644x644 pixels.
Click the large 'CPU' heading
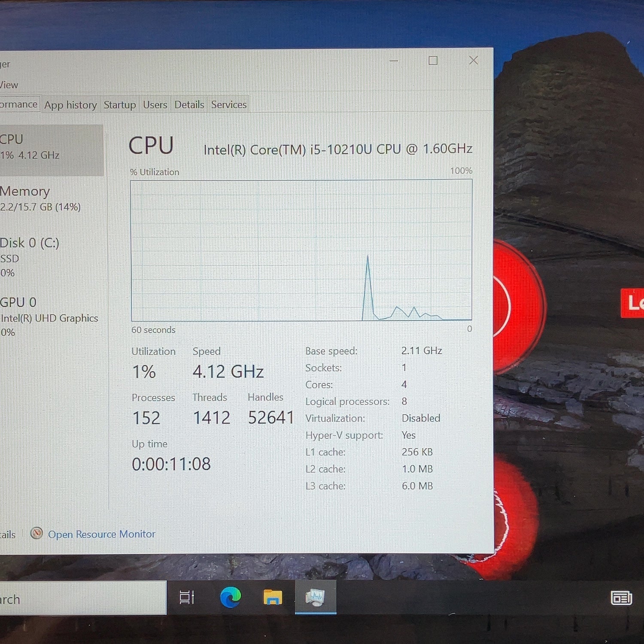[151, 146]
